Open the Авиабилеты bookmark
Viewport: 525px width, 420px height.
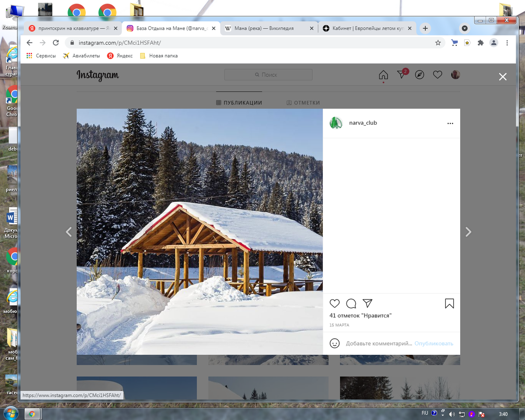[81, 56]
